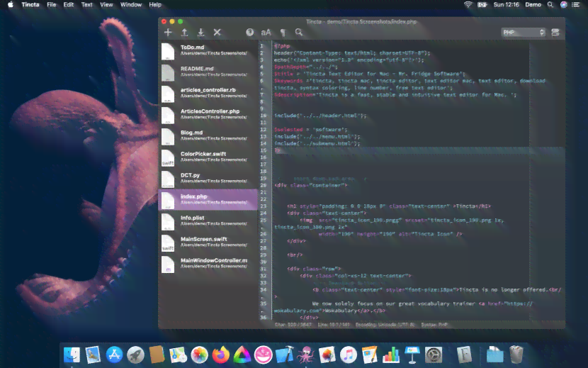Open Finder from the Dock
The height and width of the screenshot is (368, 588).
tap(72, 355)
